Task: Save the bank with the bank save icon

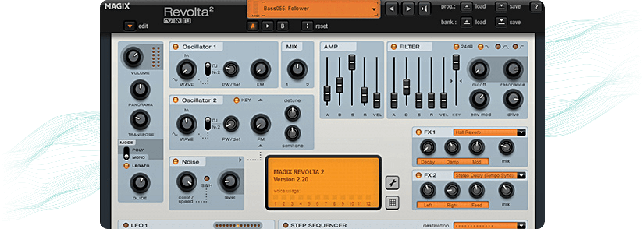Action: pos(501,22)
